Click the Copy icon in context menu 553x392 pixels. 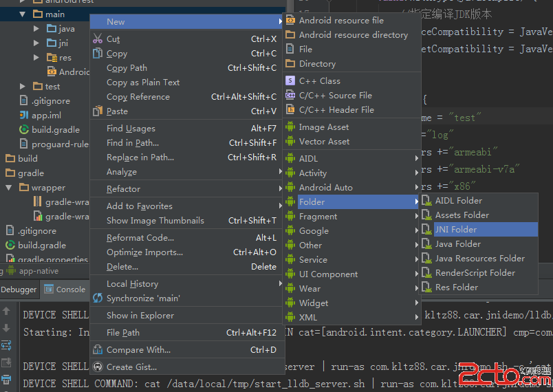click(x=98, y=53)
